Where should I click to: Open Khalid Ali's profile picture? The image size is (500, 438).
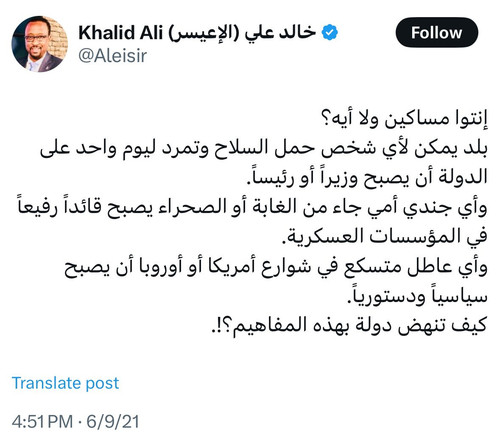tap(40, 44)
